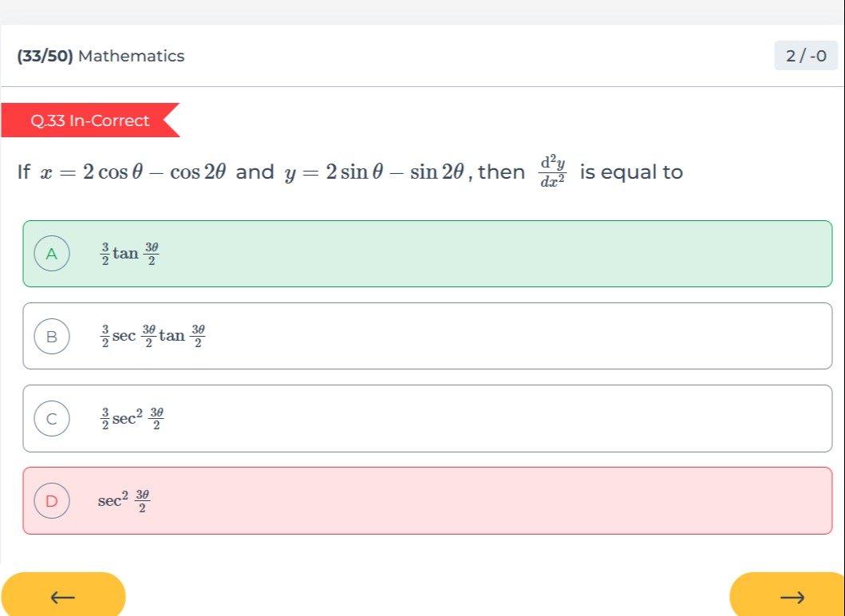
Task: Select option D circle
Action: pyautogui.click(x=52, y=500)
